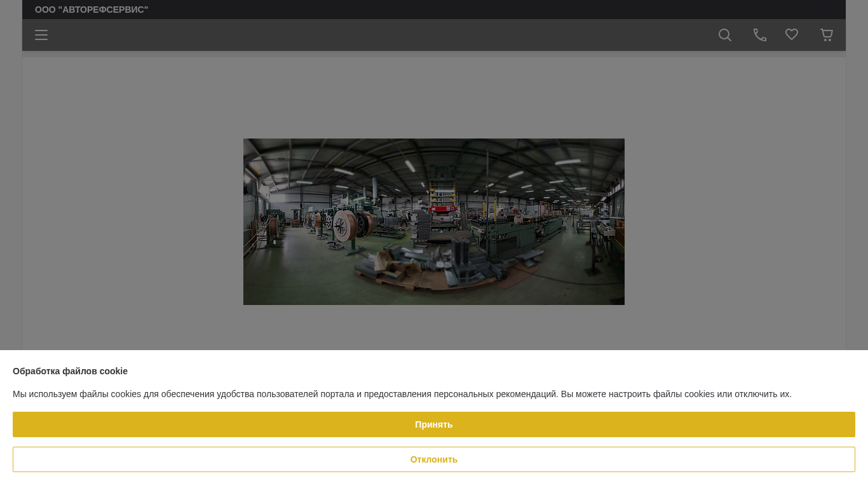
Task: Decline cookies with the Отклонить button
Action: [x=433, y=459]
